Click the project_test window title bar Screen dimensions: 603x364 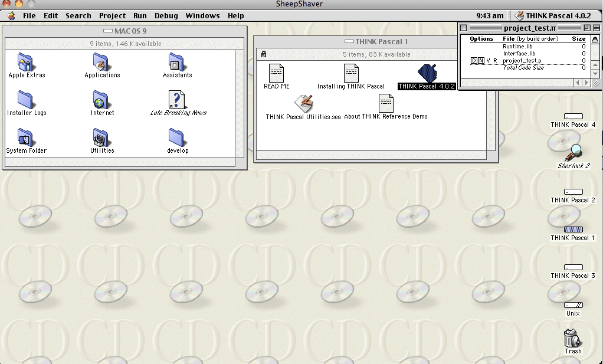530,28
